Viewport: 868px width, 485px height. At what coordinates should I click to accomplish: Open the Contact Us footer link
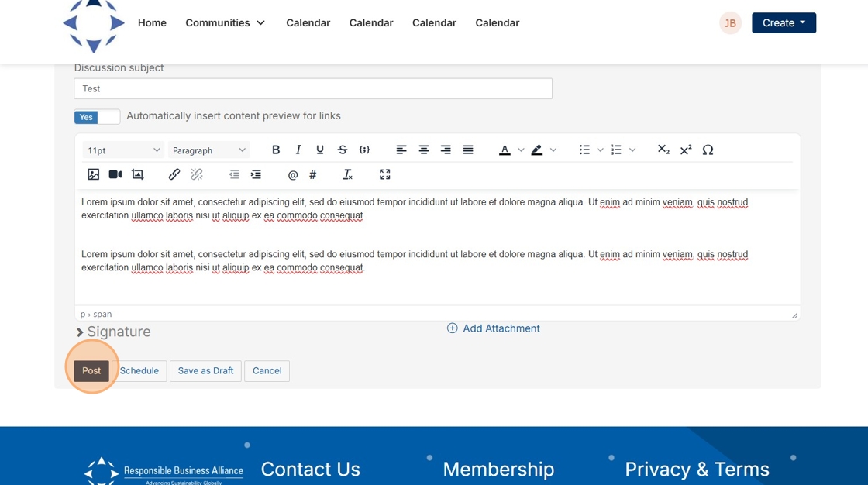coord(311,470)
